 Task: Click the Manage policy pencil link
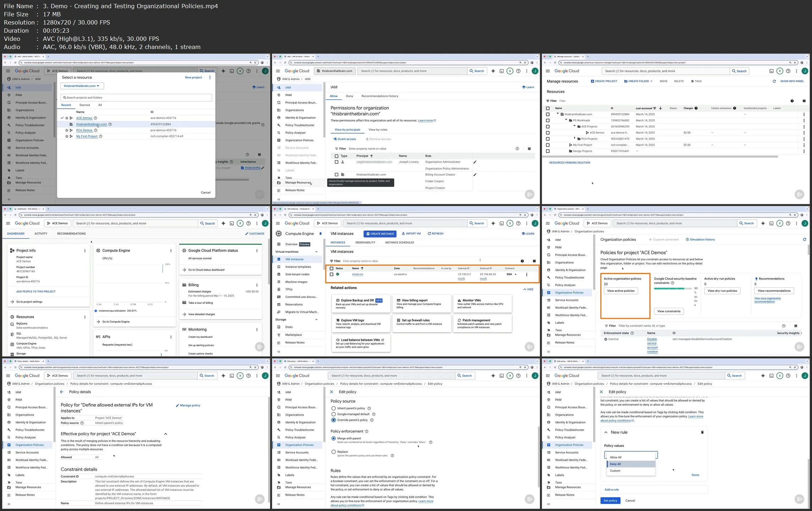pyautogui.click(x=188, y=406)
